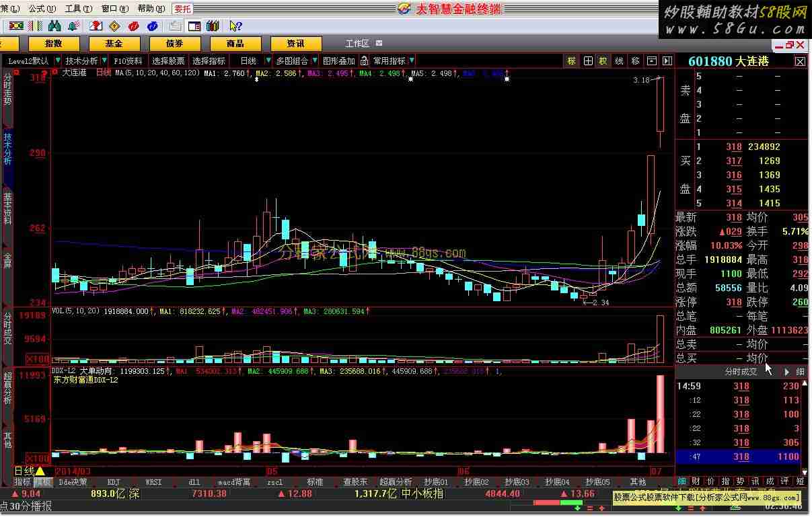812x517 pixels.
Task: Close the 601880 大连港 quote panel
Action: [x=800, y=61]
